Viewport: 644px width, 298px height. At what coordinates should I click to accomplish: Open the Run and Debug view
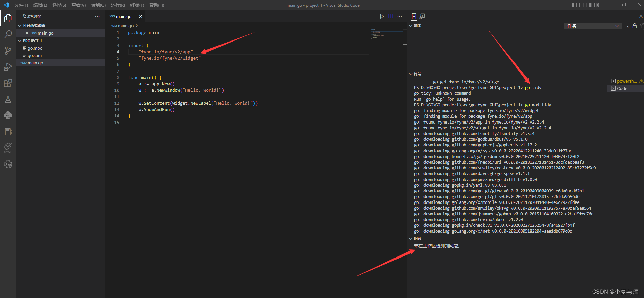pos(8,67)
